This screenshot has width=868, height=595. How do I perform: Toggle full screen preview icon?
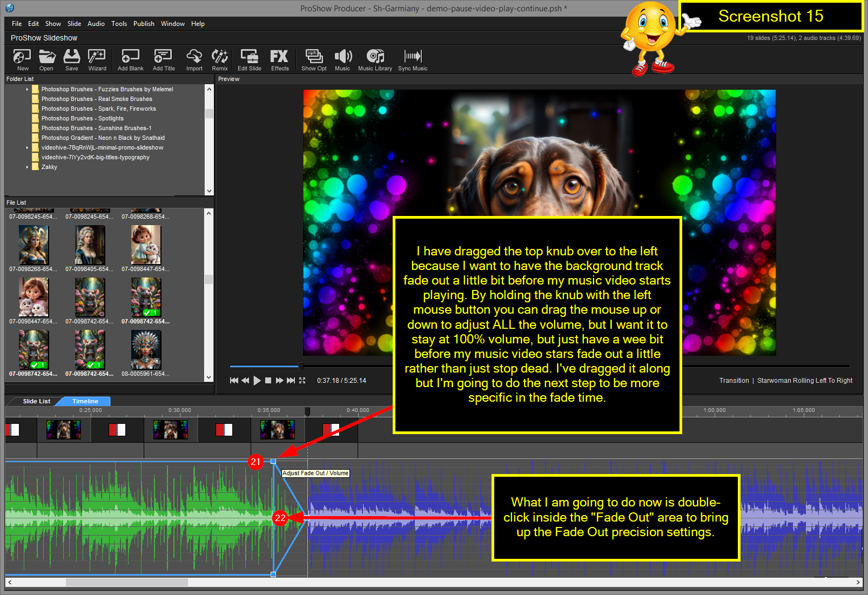302,381
